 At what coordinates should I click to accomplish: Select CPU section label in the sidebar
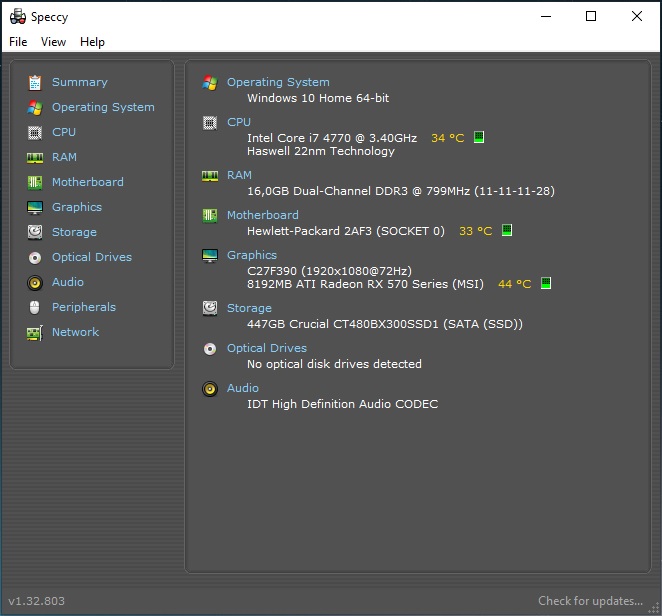[64, 132]
